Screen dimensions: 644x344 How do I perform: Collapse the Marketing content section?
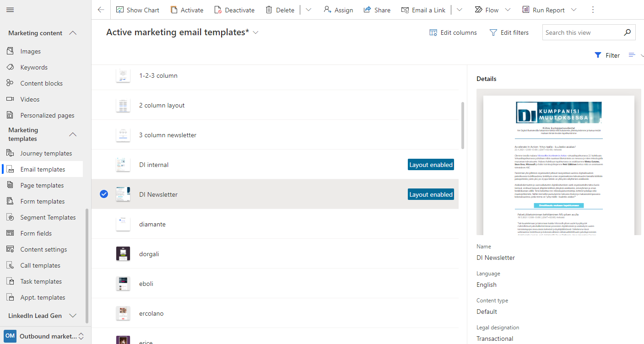point(72,32)
